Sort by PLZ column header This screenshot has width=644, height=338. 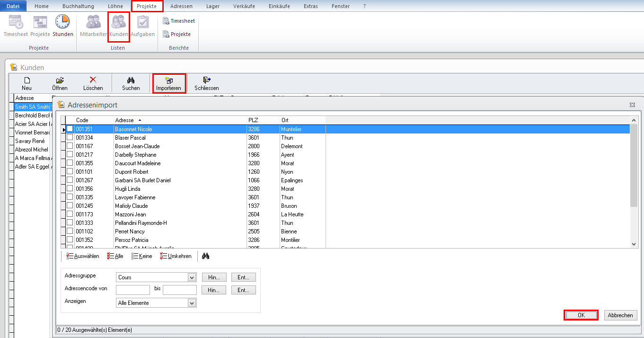tap(263, 120)
